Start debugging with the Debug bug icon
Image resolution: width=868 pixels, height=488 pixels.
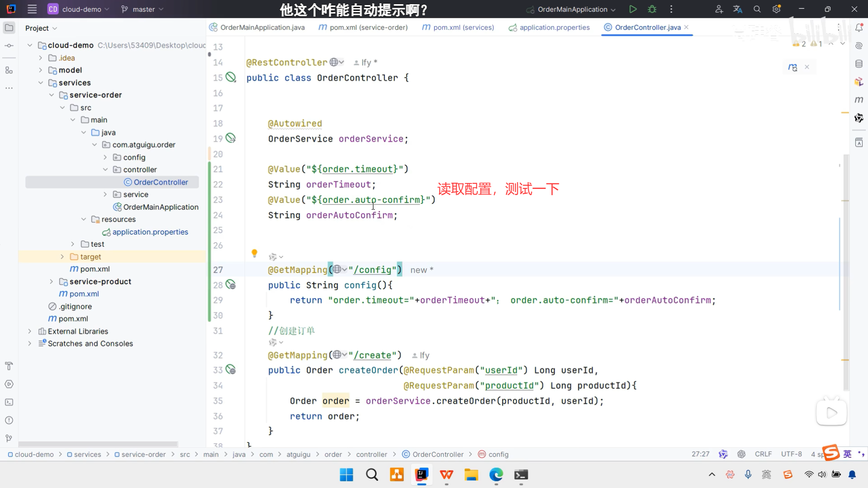click(x=652, y=9)
